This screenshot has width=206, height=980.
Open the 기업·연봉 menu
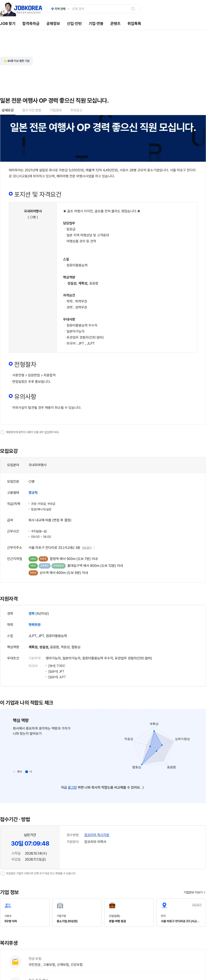pyautogui.click(x=96, y=24)
